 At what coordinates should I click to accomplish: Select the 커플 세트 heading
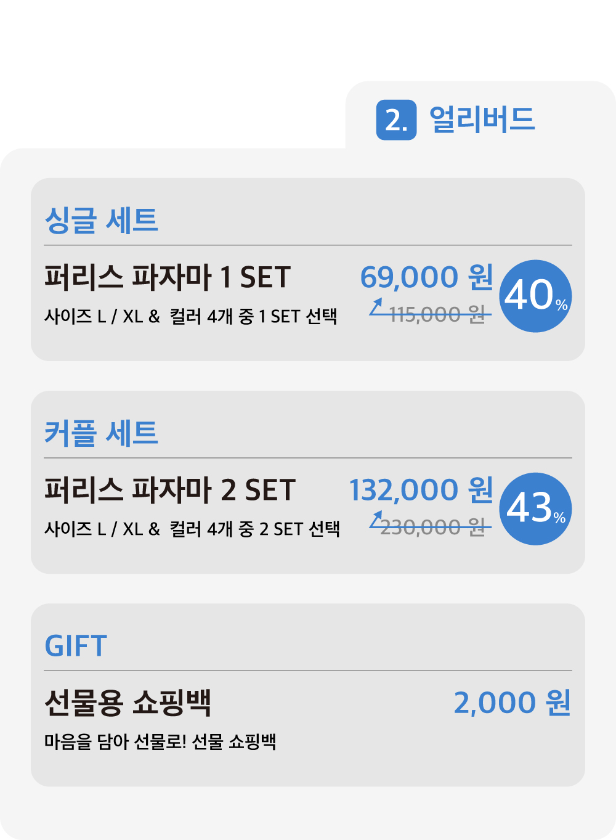click(102, 433)
